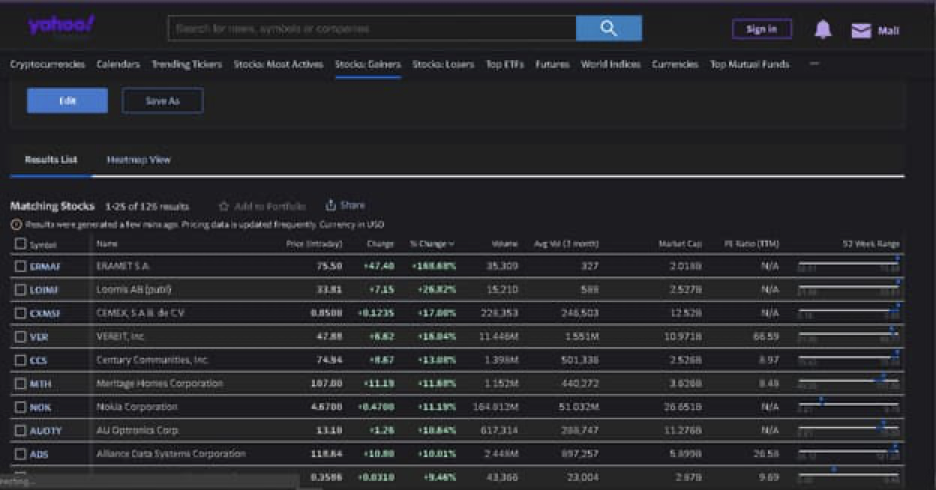Image resolution: width=936 pixels, height=490 pixels.
Task: Click the 52 week range bar for MTH
Action: (848, 381)
